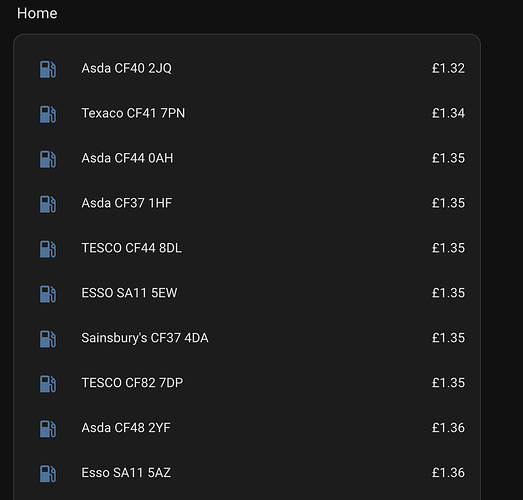Click the £1.32 price for Asda CF40
The width and height of the screenshot is (523, 500).
click(x=448, y=68)
